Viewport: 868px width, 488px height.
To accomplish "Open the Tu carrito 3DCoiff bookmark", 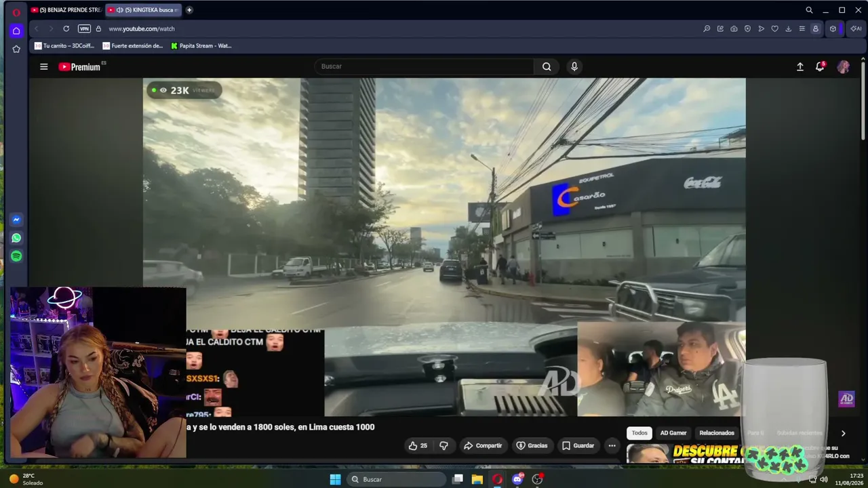I will pos(64,46).
